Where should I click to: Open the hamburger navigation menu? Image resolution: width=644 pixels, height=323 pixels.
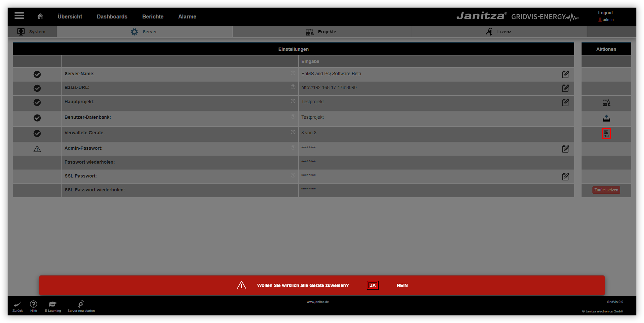pos(19,16)
